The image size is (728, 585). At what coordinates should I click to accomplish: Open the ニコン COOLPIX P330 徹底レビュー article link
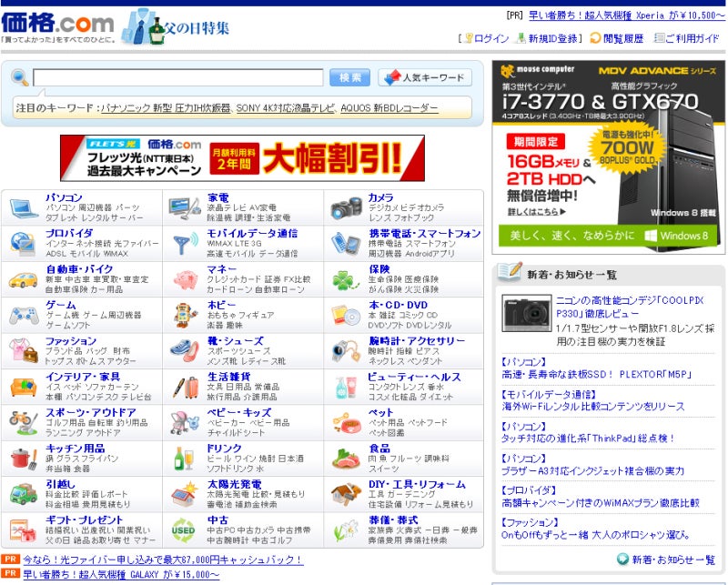point(630,307)
